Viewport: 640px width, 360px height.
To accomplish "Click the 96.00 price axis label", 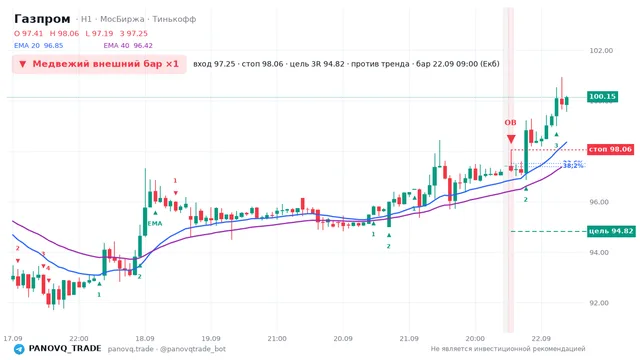I will (599, 202).
